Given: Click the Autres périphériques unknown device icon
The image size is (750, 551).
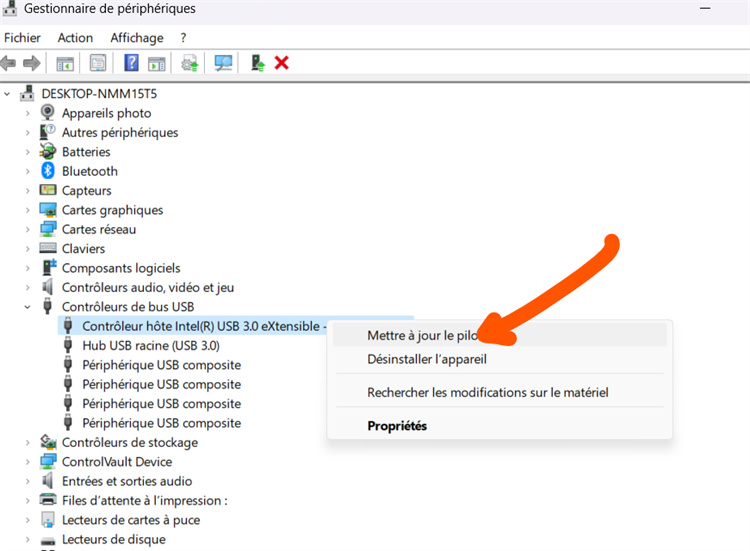Looking at the screenshot, I should [47, 132].
